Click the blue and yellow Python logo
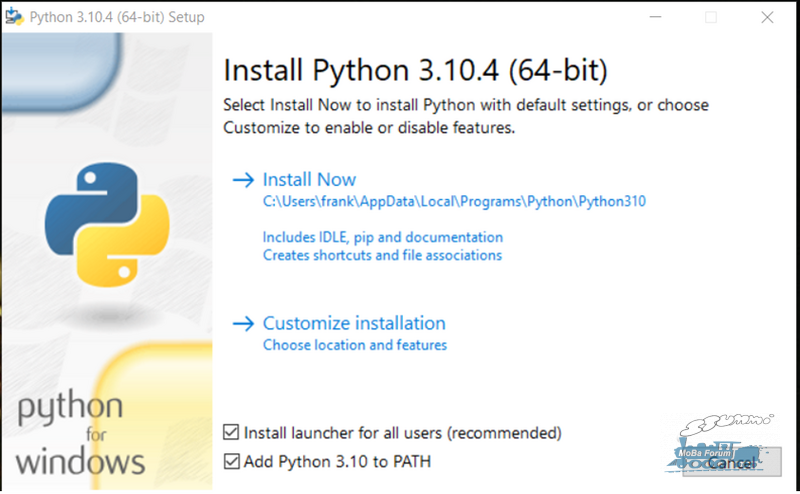The height and width of the screenshot is (494, 800). pyautogui.click(x=107, y=224)
